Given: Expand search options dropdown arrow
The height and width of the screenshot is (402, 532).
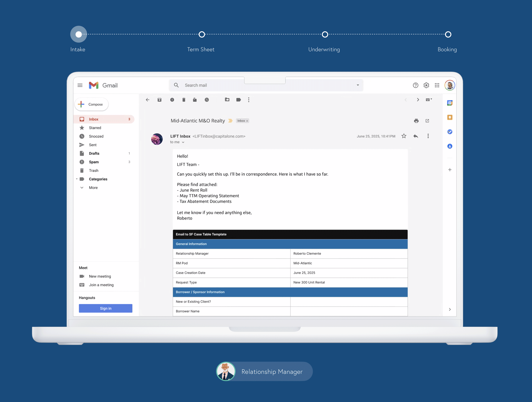Looking at the screenshot, I should click(x=358, y=85).
